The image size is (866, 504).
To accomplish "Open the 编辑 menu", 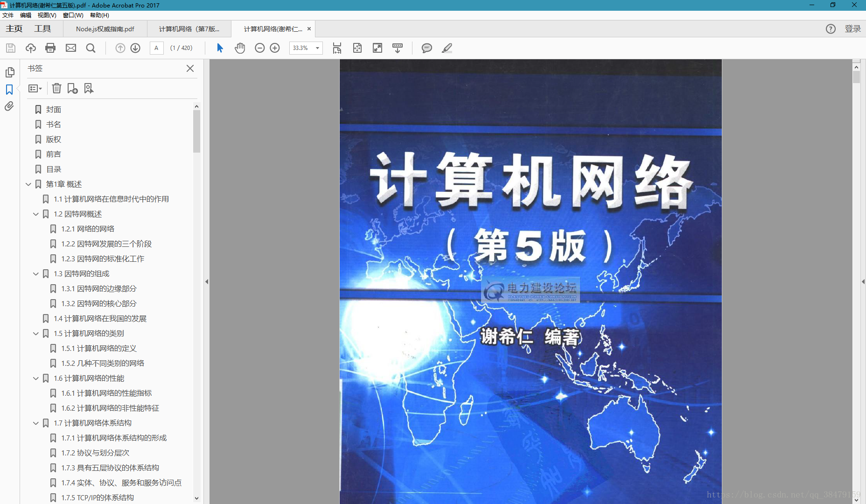I will point(25,15).
